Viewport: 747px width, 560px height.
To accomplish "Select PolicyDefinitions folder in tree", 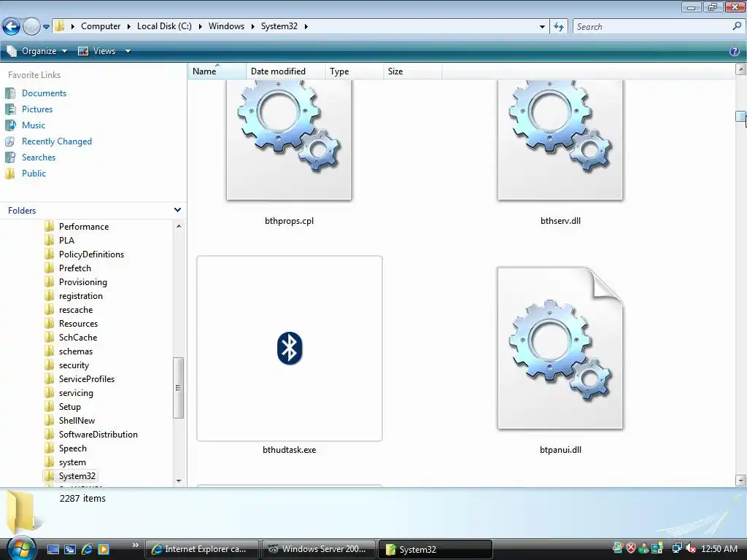I will click(x=91, y=254).
